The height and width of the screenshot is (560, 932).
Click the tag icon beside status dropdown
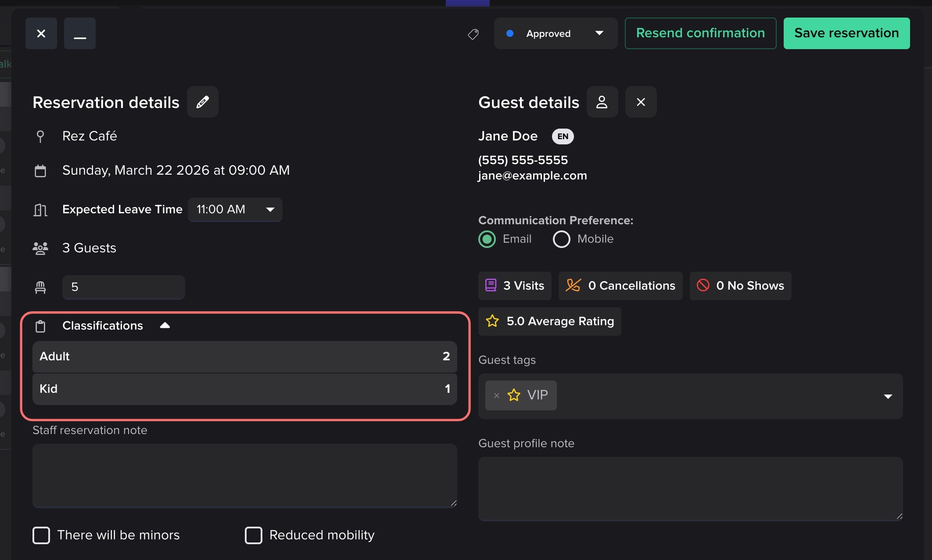point(473,34)
